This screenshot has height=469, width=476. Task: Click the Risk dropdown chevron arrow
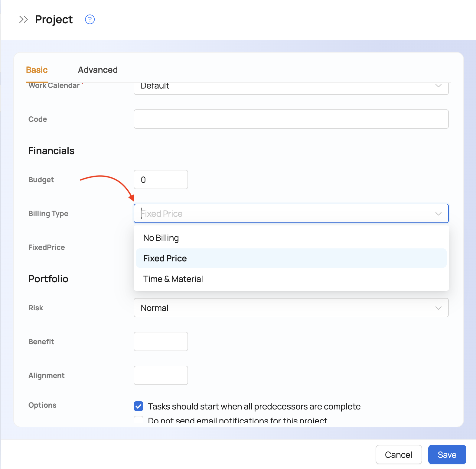(x=438, y=308)
